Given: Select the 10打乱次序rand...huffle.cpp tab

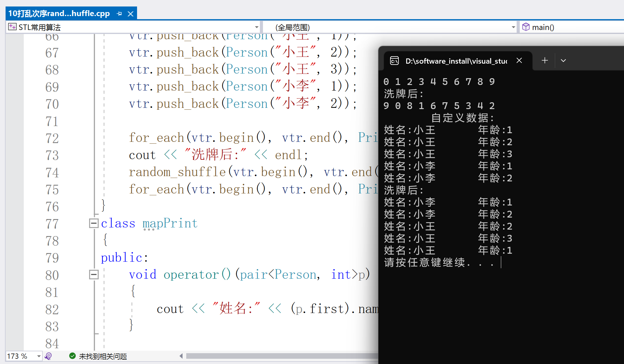Looking at the screenshot, I should (x=59, y=14).
